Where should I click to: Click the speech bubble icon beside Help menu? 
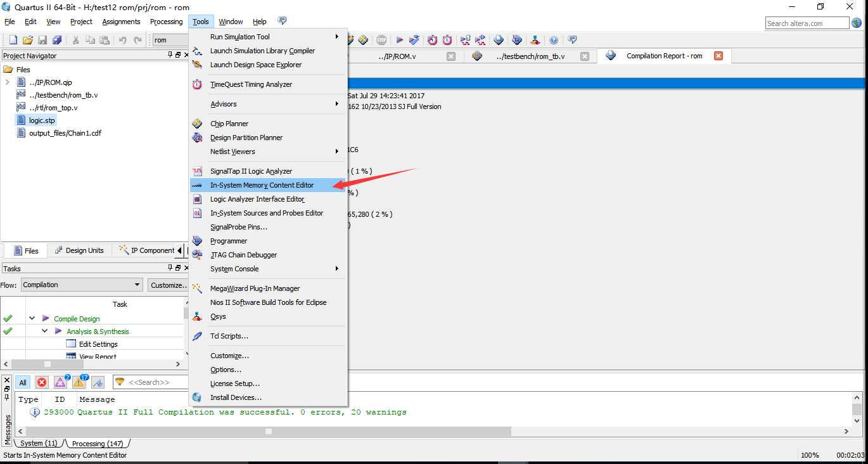click(282, 21)
